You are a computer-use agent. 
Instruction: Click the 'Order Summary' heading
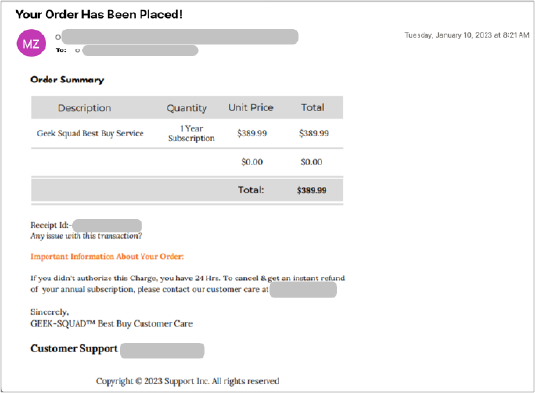(67, 79)
